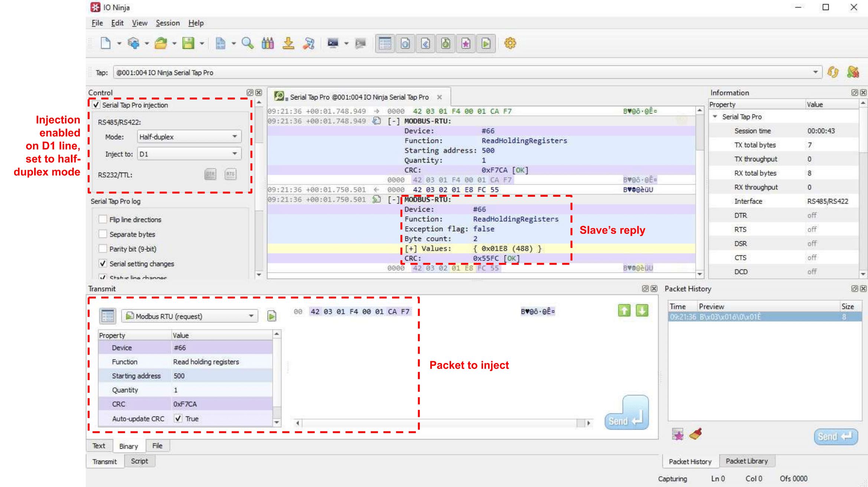Image resolution: width=868 pixels, height=487 pixels.
Task: Toggle the control pane toolbar icon
Action: (385, 43)
